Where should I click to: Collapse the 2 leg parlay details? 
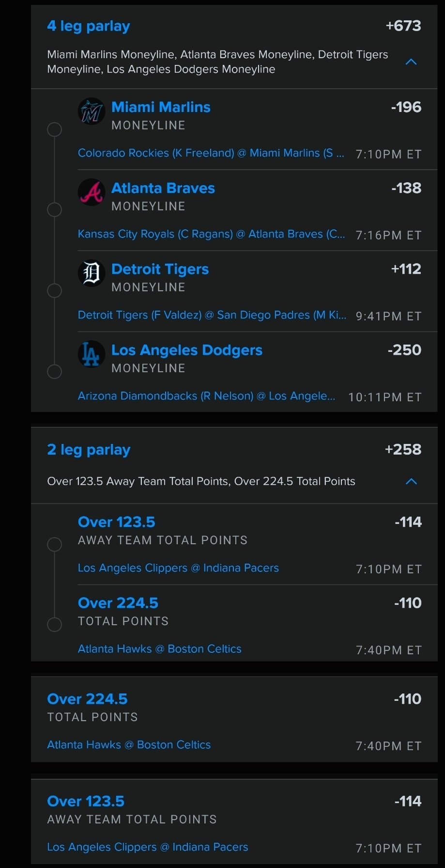tap(411, 481)
